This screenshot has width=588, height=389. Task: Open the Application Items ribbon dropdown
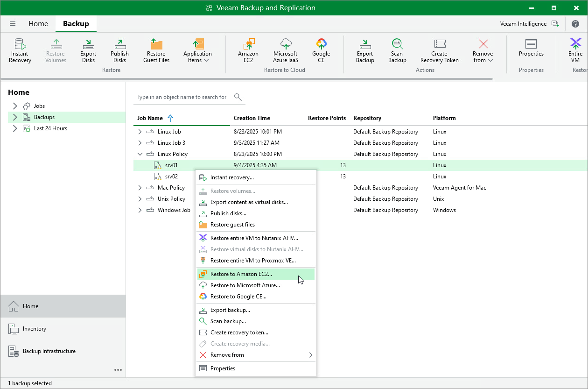(197, 50)
